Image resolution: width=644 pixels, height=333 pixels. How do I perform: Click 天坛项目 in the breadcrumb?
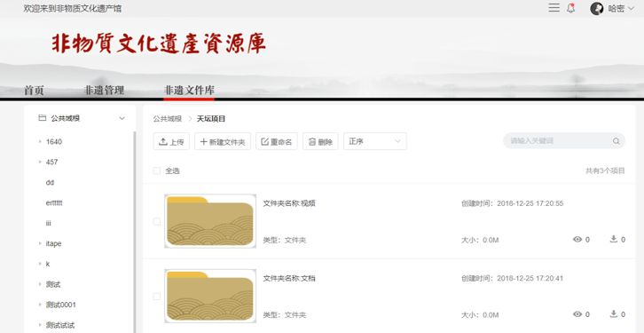(x=211, y=119)
